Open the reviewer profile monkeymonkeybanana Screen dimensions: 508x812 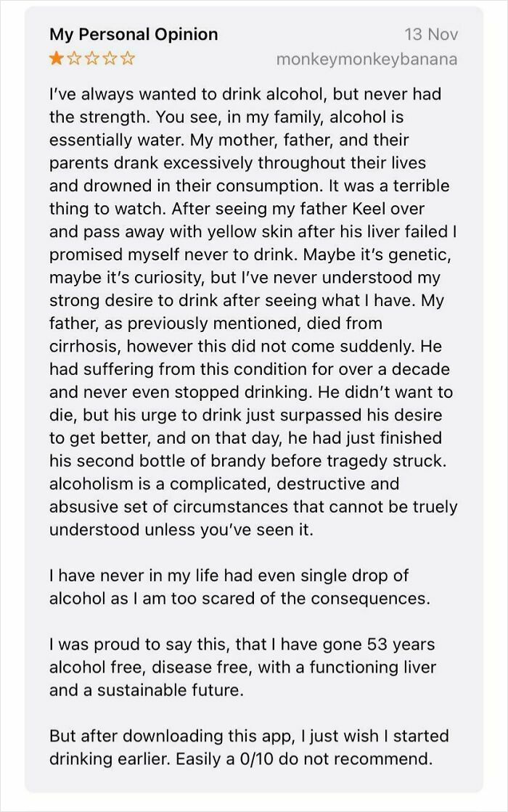coord(367,60)
